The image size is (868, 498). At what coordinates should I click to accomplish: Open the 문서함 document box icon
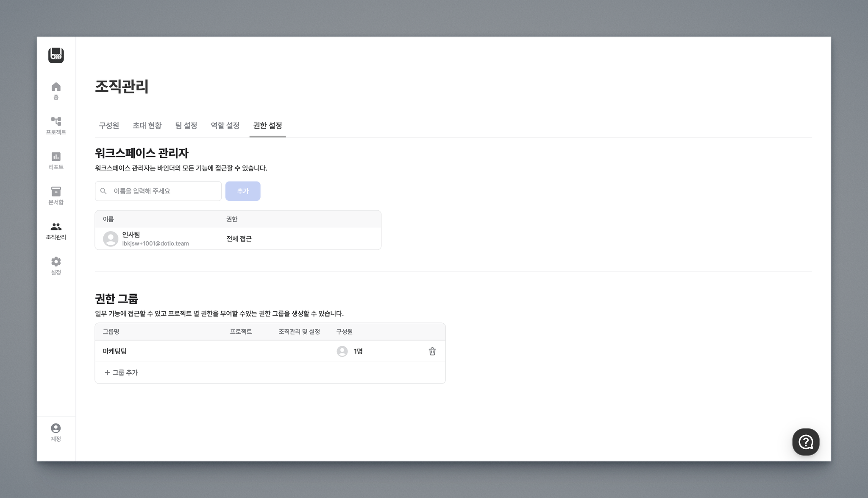point(56,196)
